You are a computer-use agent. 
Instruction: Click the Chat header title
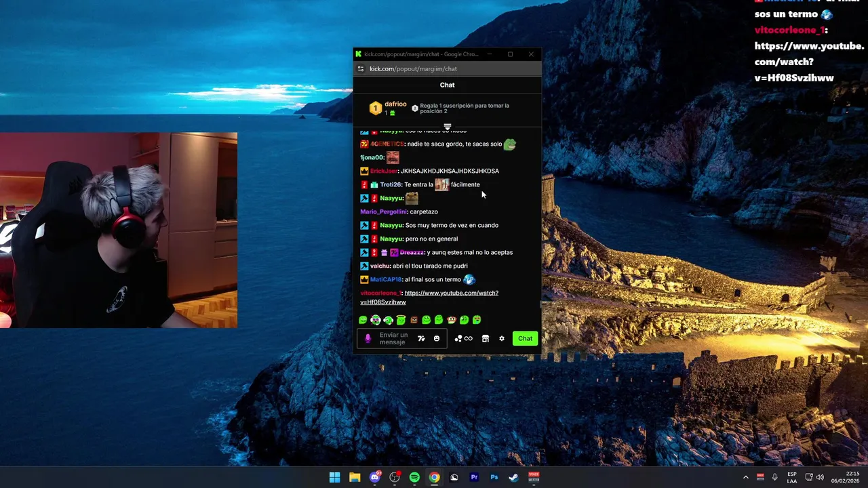(448, 85)
